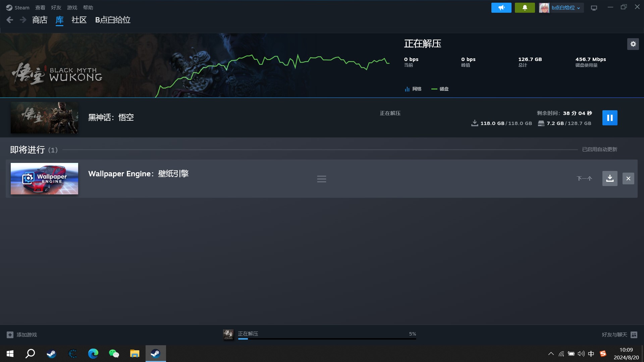Click the 剩余时间 38 分 04 秒 text
This screenshot has width=644, height=362.
coord(565,113)
